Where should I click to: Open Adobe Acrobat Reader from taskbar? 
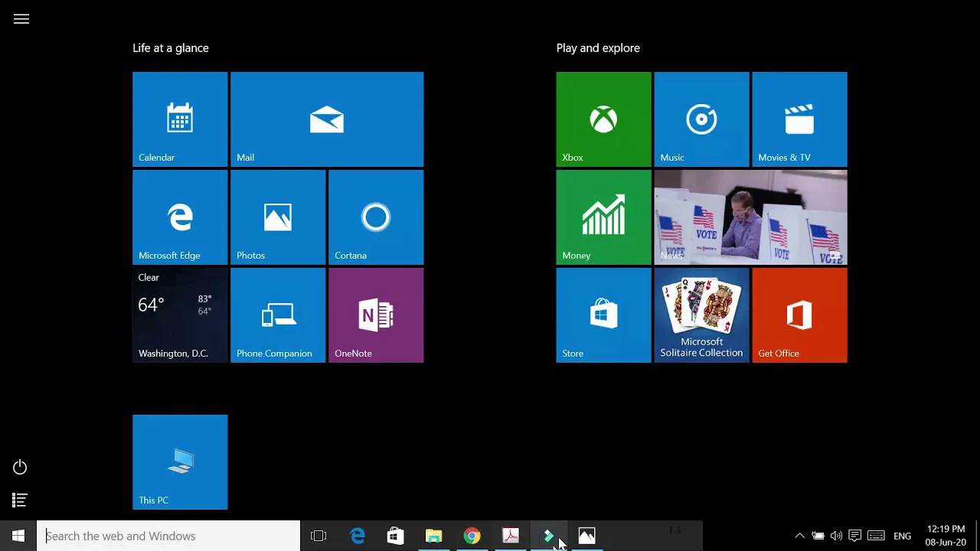pos(511,536)
